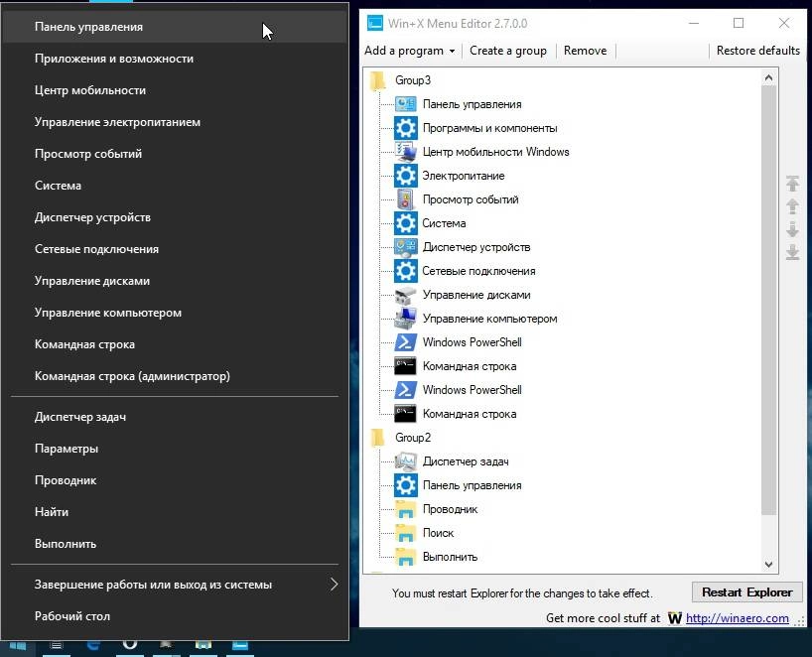Click the Group3 folder icon in the editor tree
Image resolution: width=812 pixels, height=657 pixels.
point(378,80)
